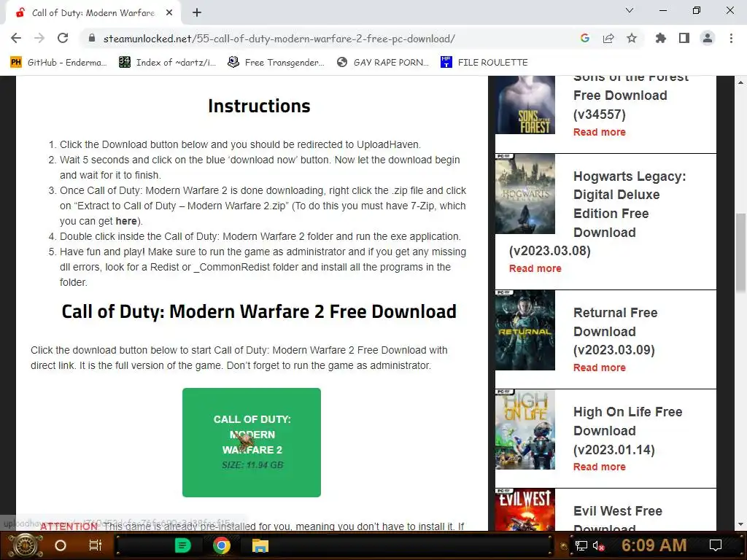Click the scrollbar up arrow
This screenshot has width=747, height=560.
tap(741, 82)
